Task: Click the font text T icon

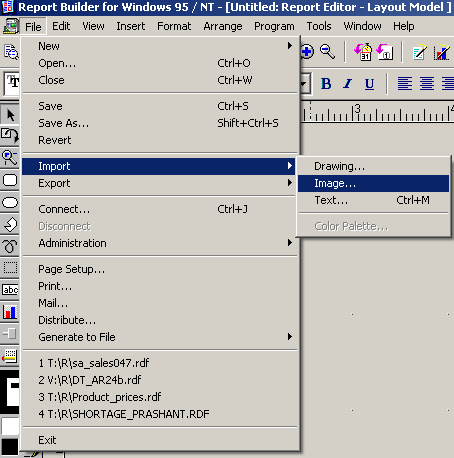Action: [x=13, y=83]
